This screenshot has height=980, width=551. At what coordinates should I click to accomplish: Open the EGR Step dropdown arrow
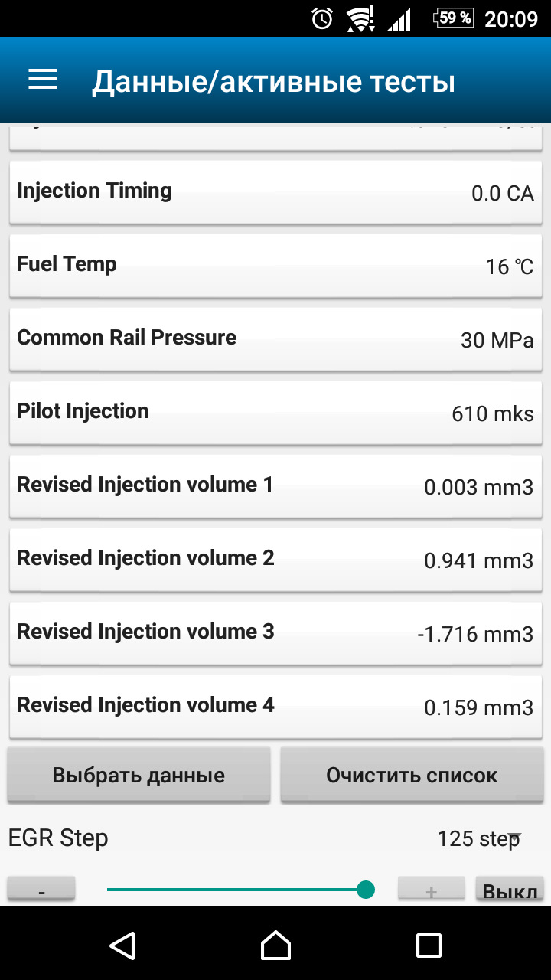pos(514,837)
